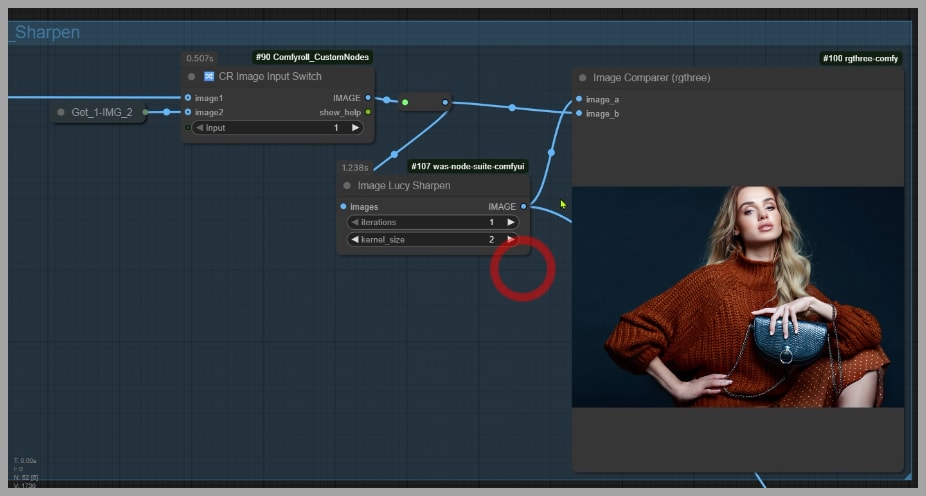Screen dimensions: 926x496
Task: Collapse the CR Image Input Switch node
Action: click(x=192, y=77)
